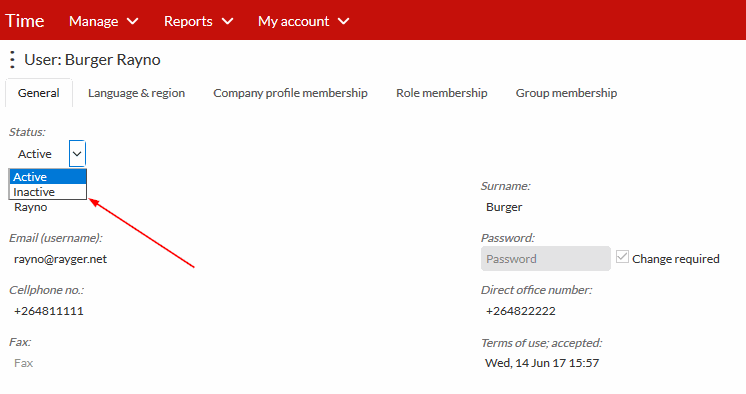Screen dimensions: 746x394
Task: Open the My account menu
Action: click(x=304, y=21)
